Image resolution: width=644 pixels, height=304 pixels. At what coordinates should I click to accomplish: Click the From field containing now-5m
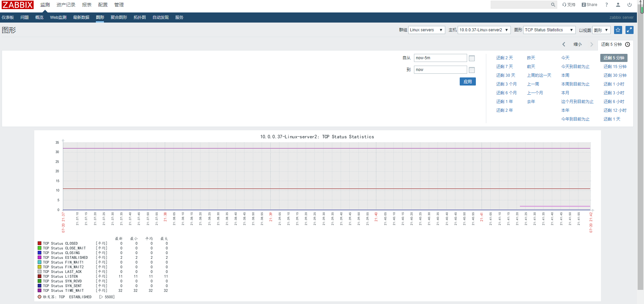tap(440, 58)
